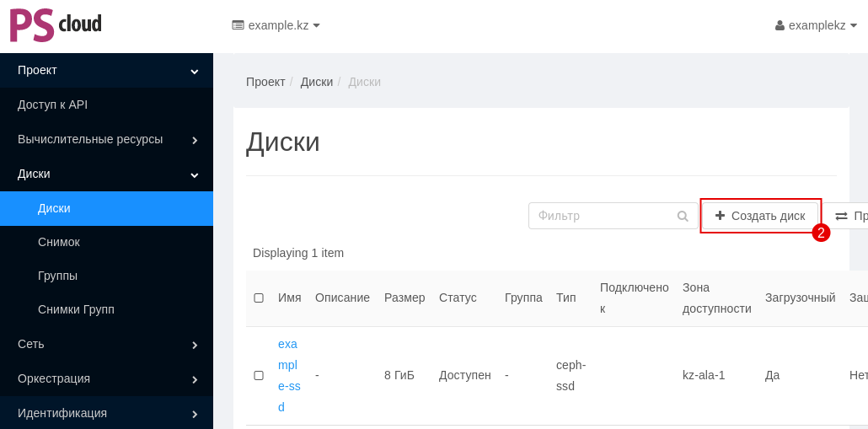Toggle the select-all checkbox in the table header

click(259, 298)
